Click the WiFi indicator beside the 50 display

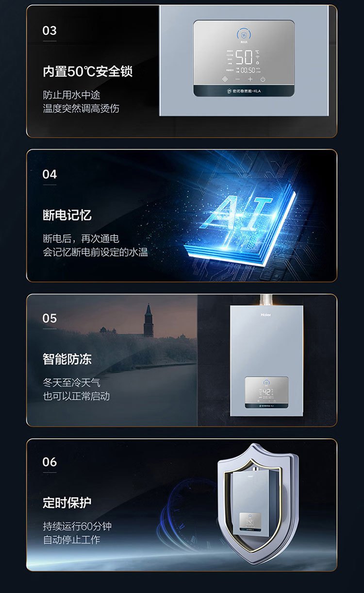[x=257, y=57]
